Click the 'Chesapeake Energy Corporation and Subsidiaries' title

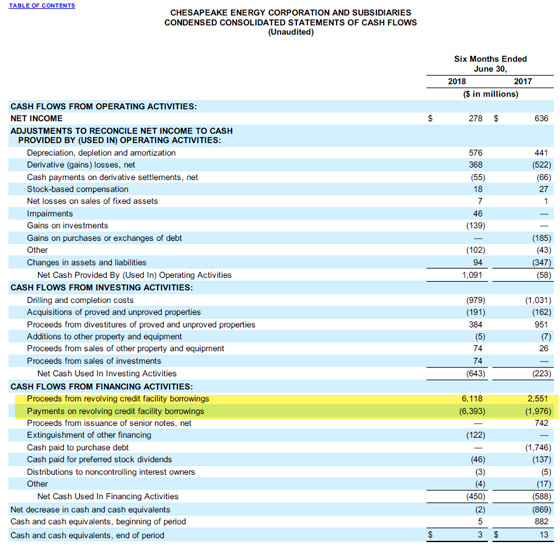(290, 12)
